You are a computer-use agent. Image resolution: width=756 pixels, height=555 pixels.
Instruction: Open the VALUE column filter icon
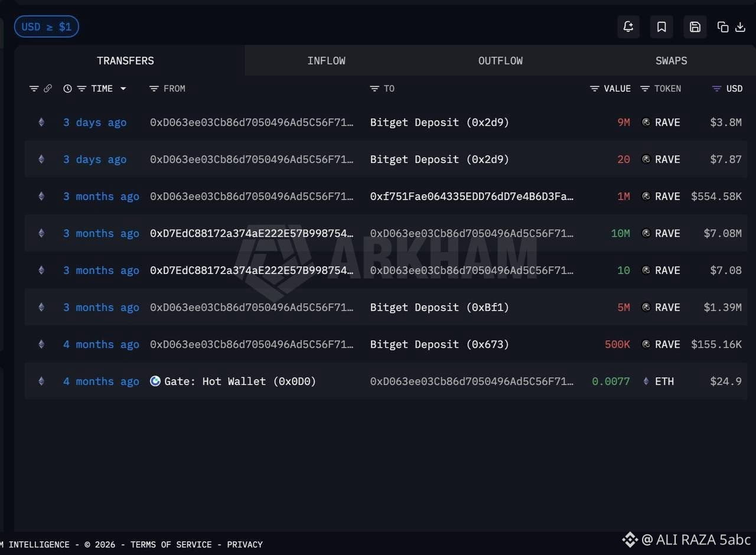pyautogui.click(x=595, y=89)
